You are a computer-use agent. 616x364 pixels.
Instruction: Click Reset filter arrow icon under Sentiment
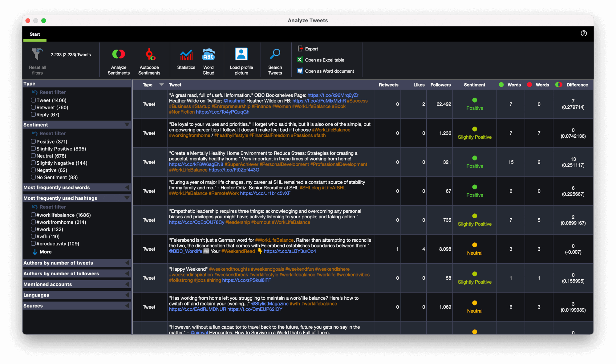[x=34, y=133]
